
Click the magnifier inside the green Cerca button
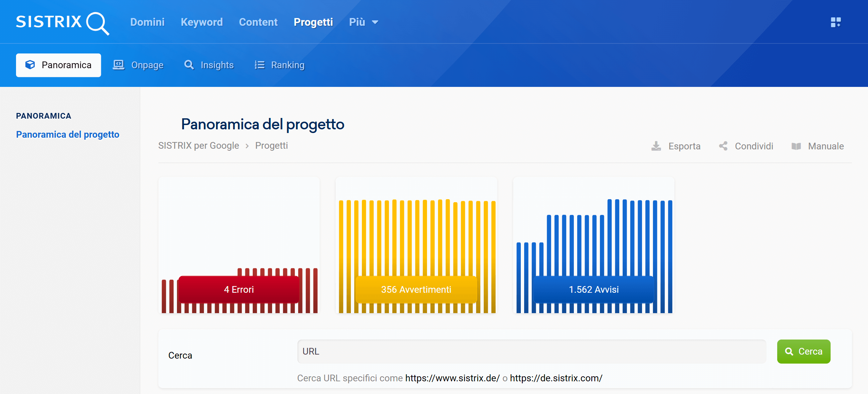pyautogui.click(x=789, y=351)
